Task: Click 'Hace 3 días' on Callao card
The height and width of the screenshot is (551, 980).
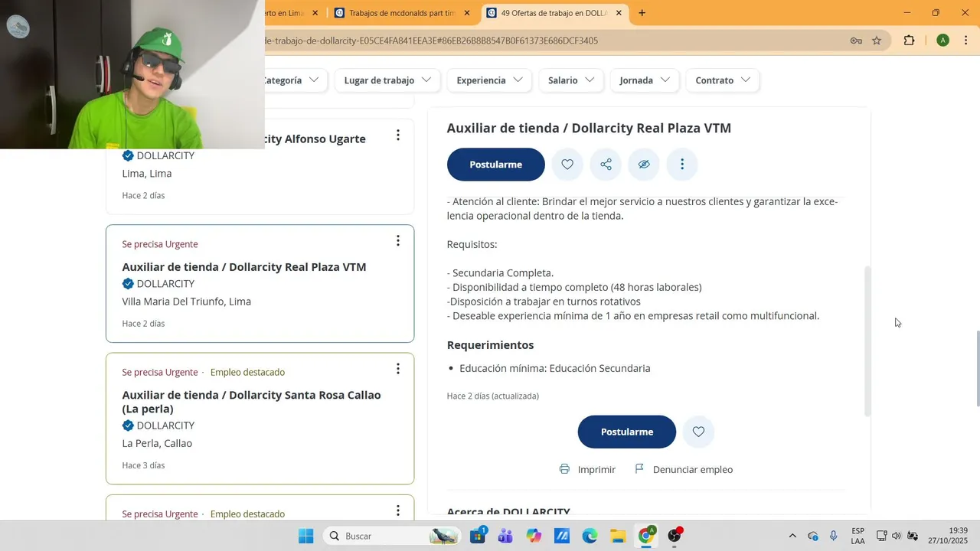Action: click(x=143, y=465)
